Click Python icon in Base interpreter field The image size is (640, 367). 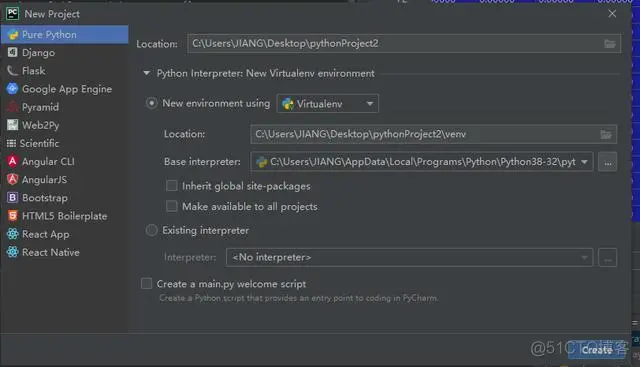coord(261,162)
